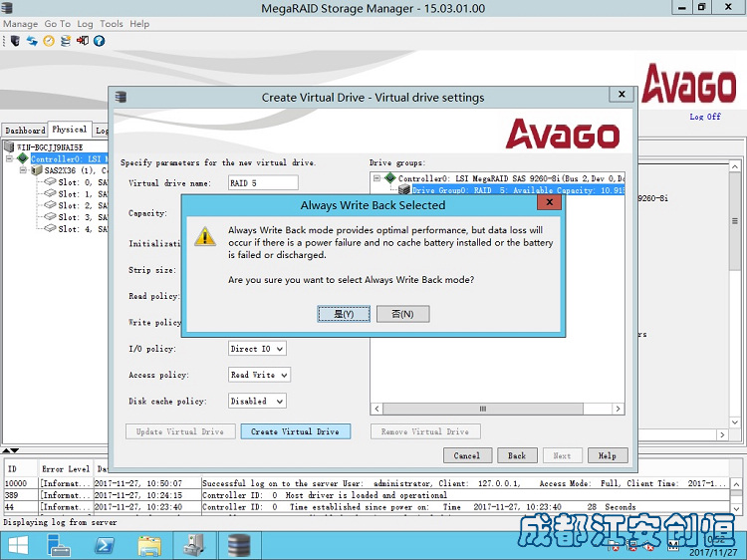Select the log row with ID 10000
Image resolution: width=747 pixels, height=560 pixels.
point(367,483)
